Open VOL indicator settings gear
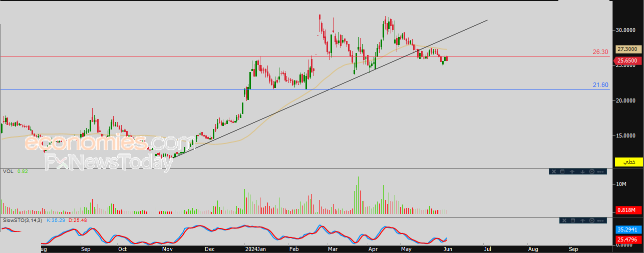 pyautogui.click(x=592, y=171)
